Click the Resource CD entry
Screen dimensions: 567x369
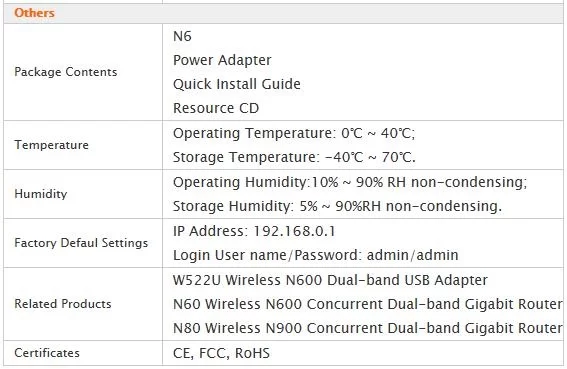(x=216, y=108)
